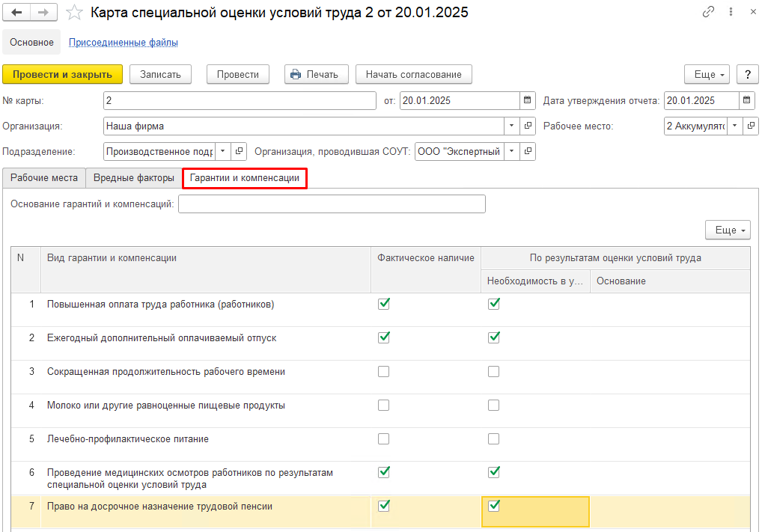This screenshot has width=762, height=532.
Task: Open the workplace record via open icon
Action: pyautogui.click(x=751, y=126)
